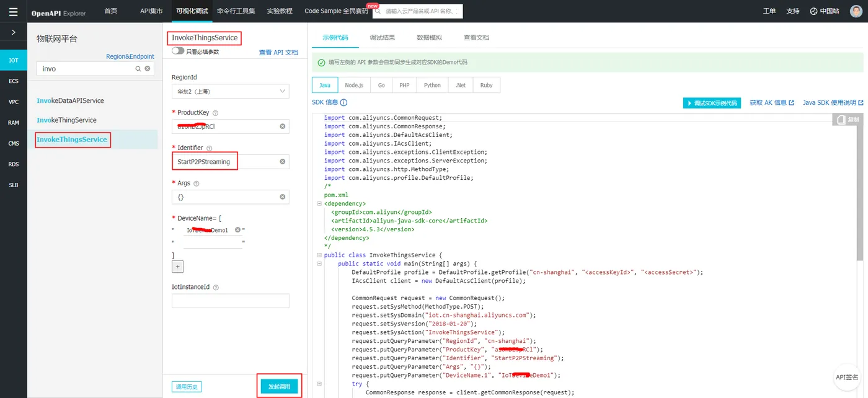Collapse the try block in code

[319, 384]
